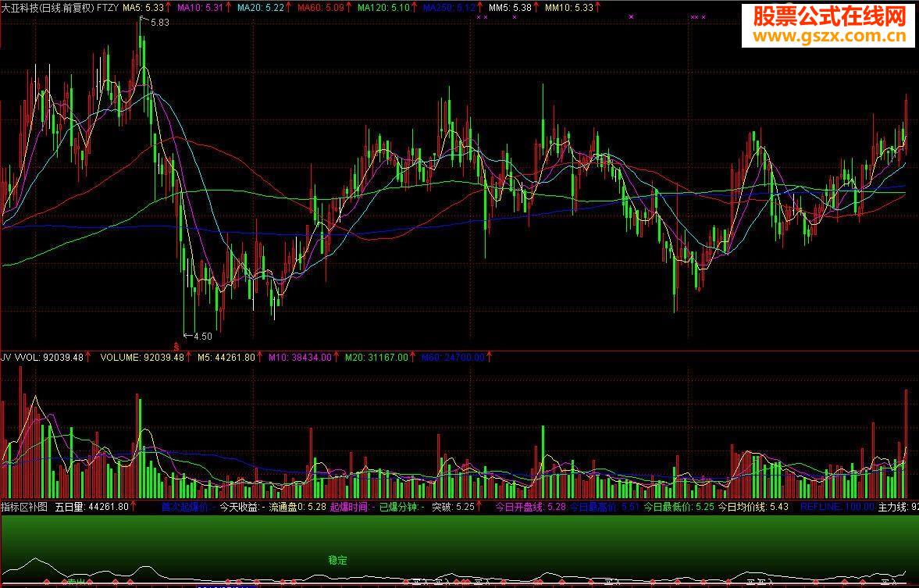Click the MA20: 5.22 label
The width and height of the screenshot is (919, 588).
(260, 8)
